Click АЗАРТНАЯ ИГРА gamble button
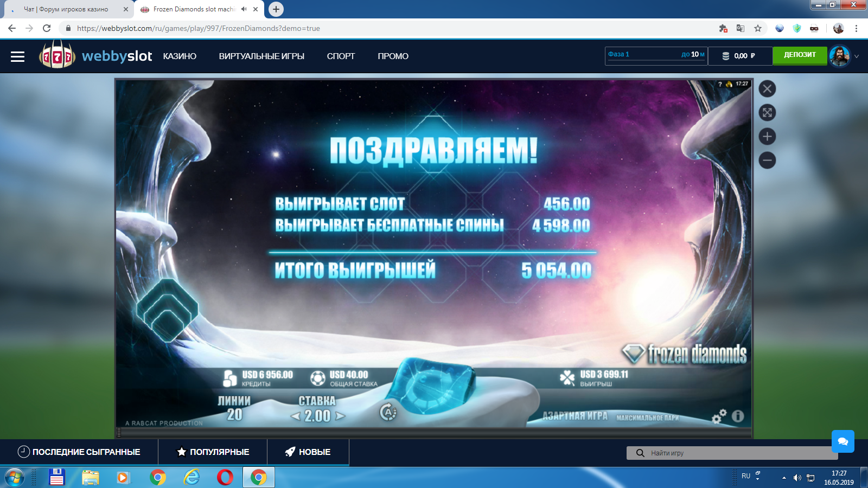This screenshot has width=868, height=488. tap(575, 416)
